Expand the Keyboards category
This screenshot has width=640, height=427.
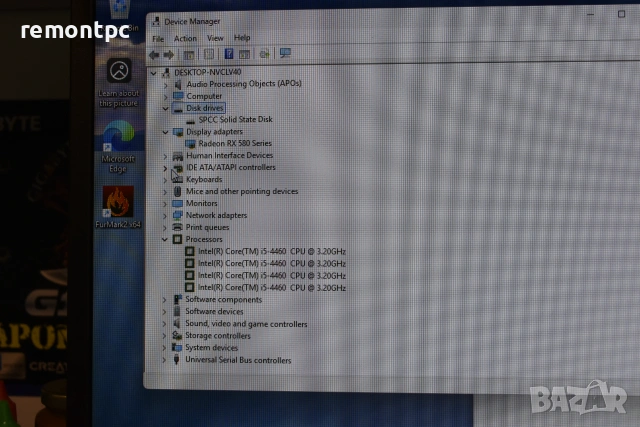[165, 180]
